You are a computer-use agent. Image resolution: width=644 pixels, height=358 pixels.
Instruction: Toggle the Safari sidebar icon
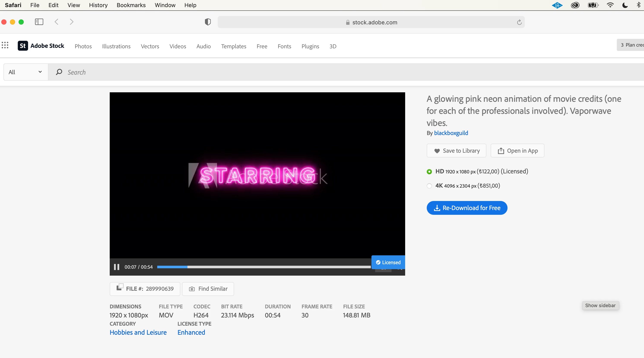point(39,22)
